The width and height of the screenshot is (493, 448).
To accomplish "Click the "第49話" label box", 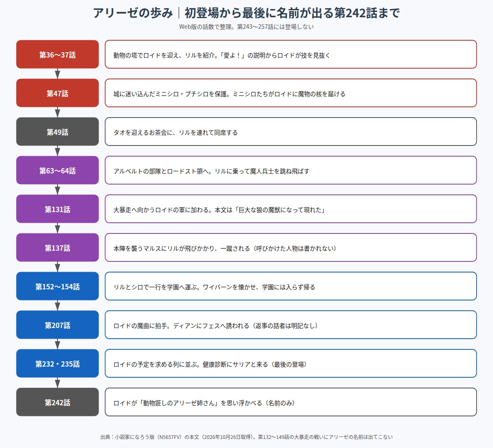I will 58,132.
